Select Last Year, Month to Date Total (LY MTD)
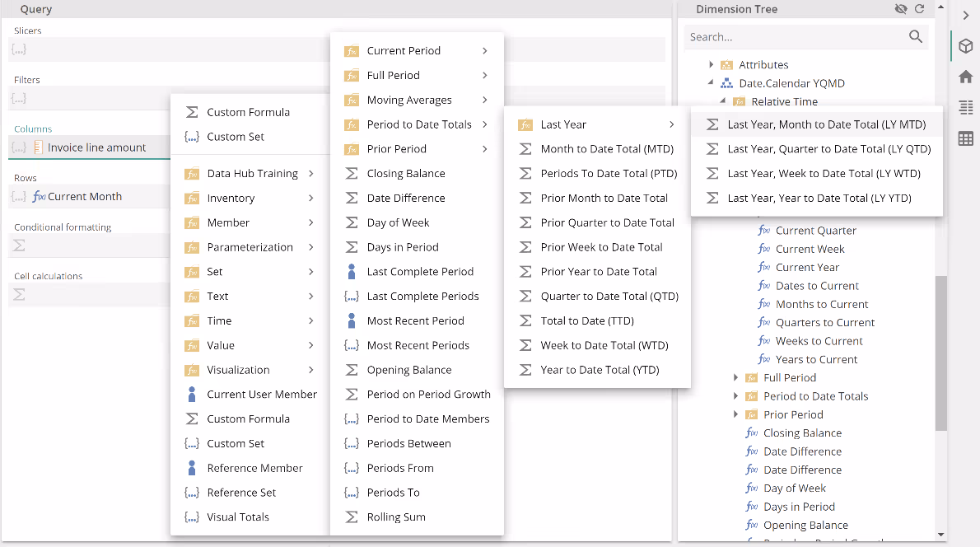Viewport: 980px width, 547px height. [826, 124]
